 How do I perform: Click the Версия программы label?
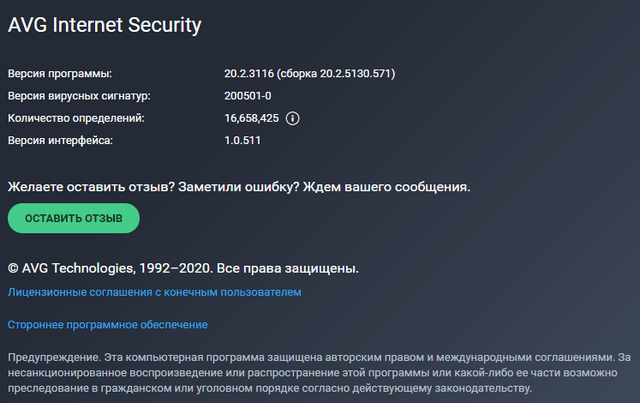click(60, 74)
